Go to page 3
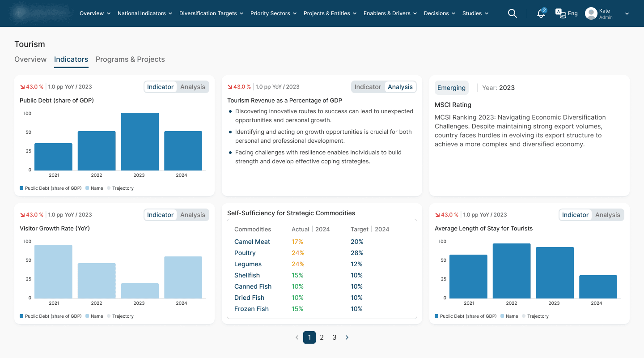Image resolution: width=644 pixels, height=358 pixels. 334,337
